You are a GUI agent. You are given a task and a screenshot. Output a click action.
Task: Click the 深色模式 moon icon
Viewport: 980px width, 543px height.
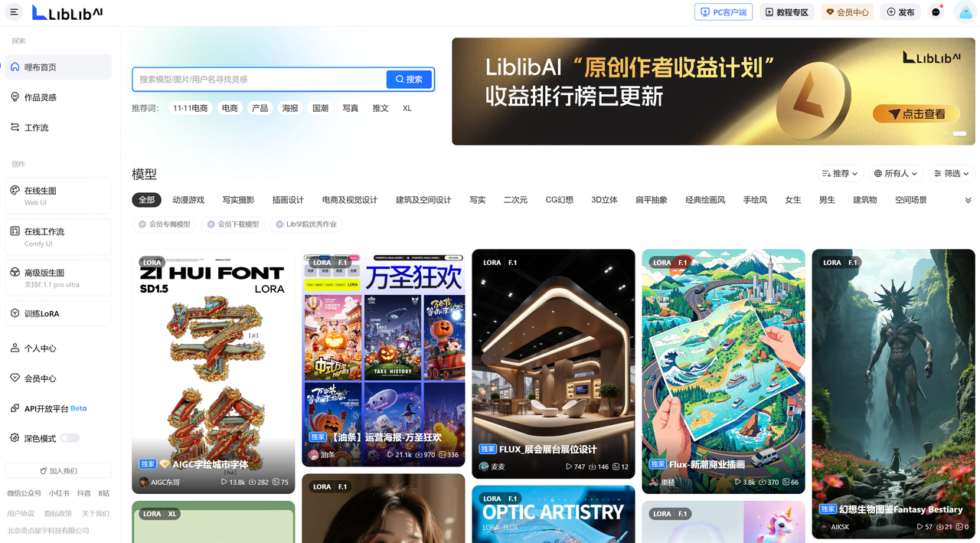click(x=15, y=439)
